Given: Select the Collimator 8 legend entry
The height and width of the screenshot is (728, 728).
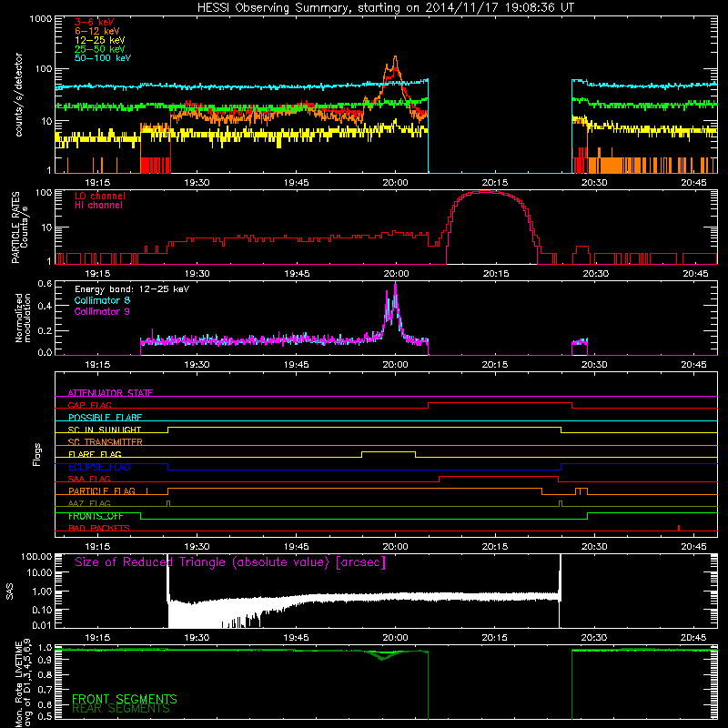Looking at the screenshot, I should tap(102, 300).
